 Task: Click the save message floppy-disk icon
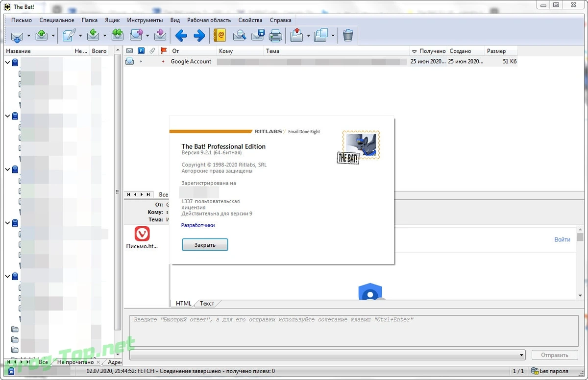click(x=258, y=36)
